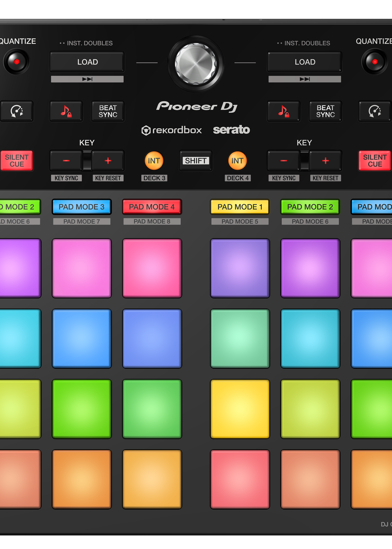The width and height of the screenshot is (392, 549).
Task: Select green PAD MODE 2 beside PAD MODE 1
Action: [310, 207]
